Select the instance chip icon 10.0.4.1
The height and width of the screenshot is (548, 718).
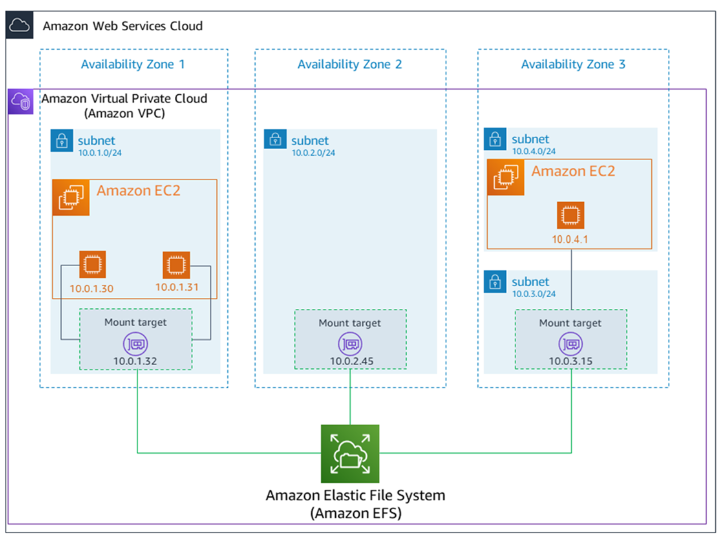pos(570,215)
